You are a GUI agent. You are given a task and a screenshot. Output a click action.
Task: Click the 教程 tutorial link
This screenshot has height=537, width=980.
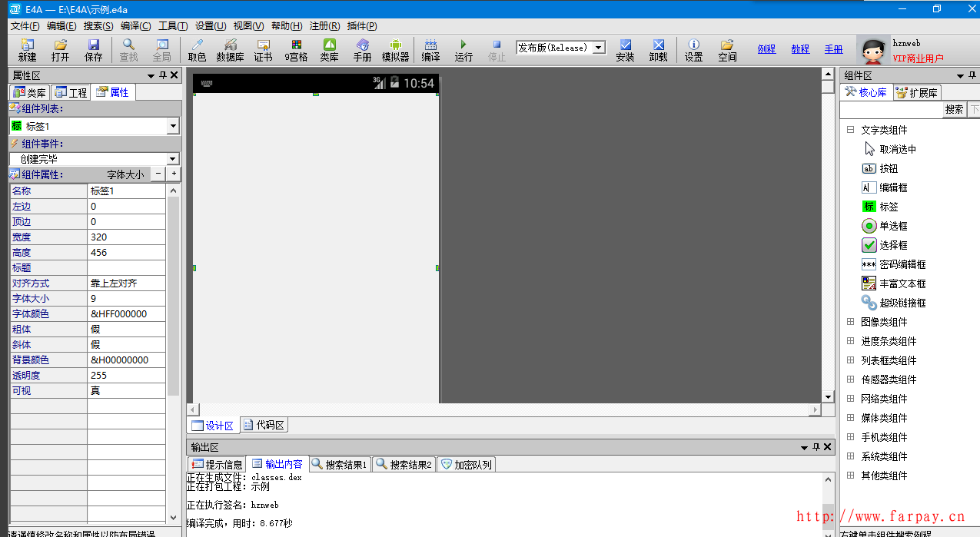(x=800, y=49)
